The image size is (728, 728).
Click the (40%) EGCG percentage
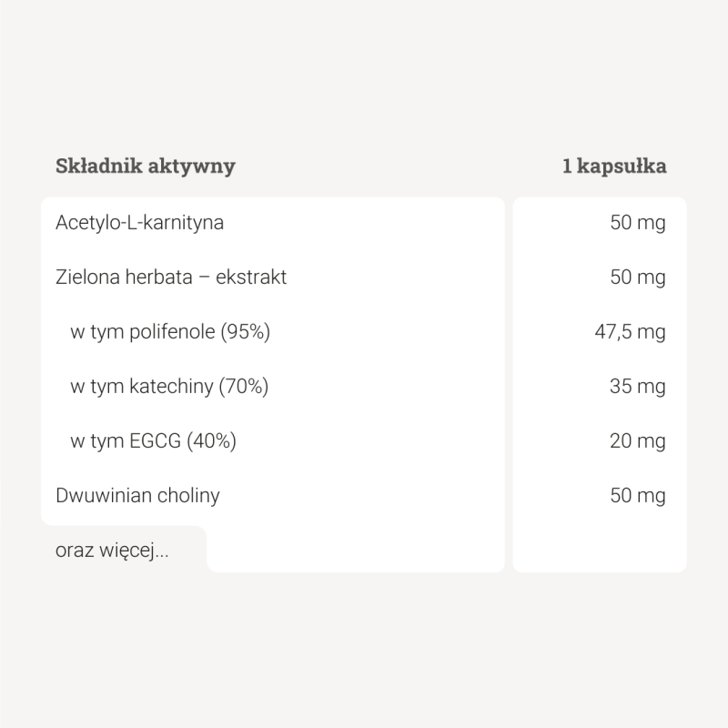pyautogui.click(x=212, y=440)
